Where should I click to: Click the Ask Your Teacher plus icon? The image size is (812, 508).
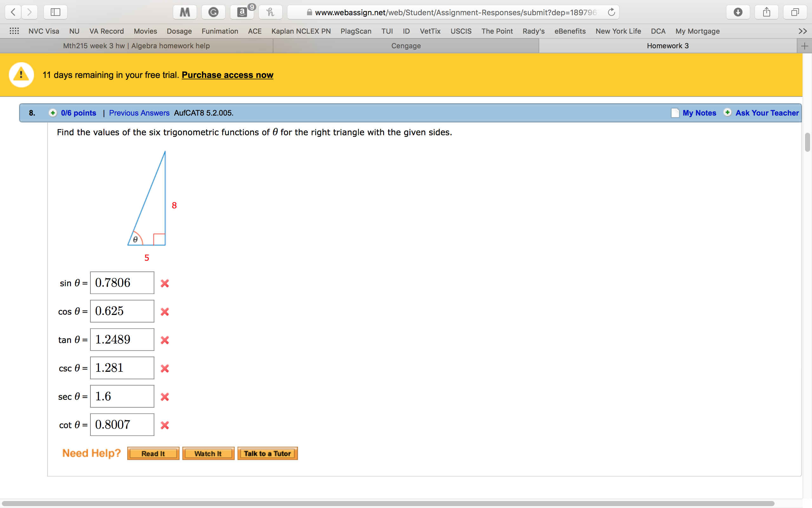[727, 112]
